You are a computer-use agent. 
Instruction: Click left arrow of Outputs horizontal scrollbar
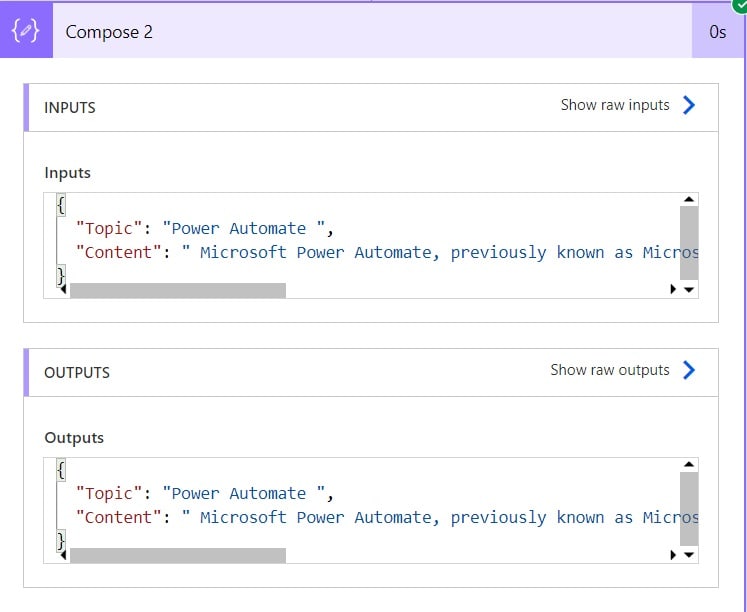63,555
